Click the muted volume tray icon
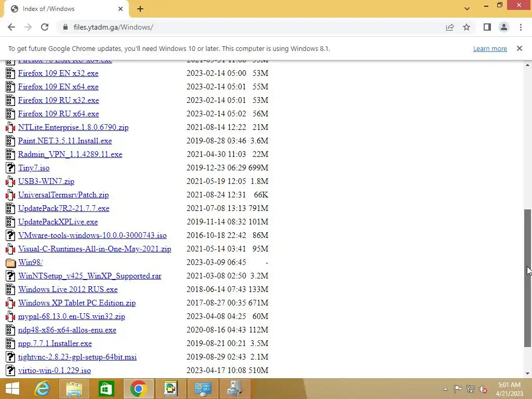This screenshot has height=399, width=532. (x=483, y=389)
